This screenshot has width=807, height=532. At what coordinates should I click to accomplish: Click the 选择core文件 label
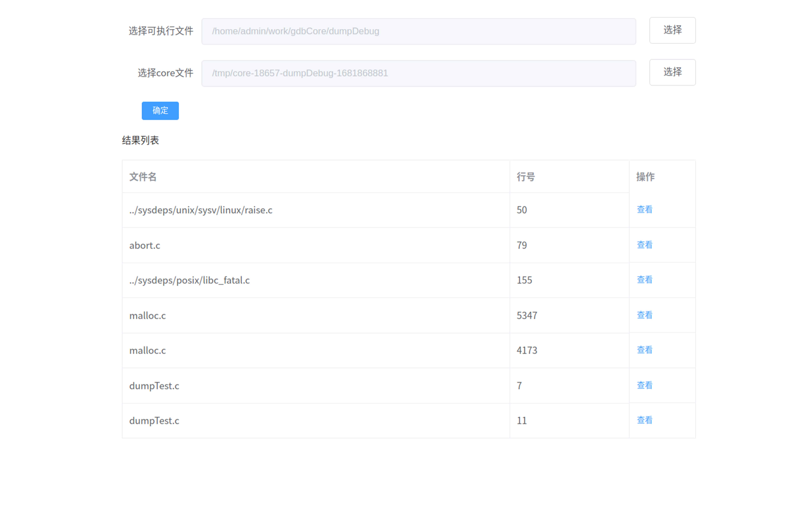point(166,73)
